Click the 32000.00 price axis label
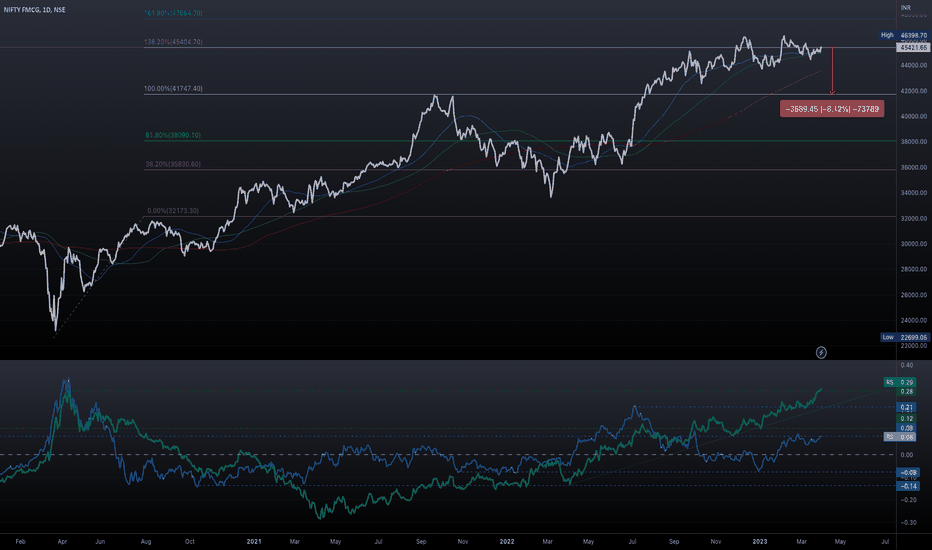932x550 pixels. pyautogui.click(x=914, y=218)
